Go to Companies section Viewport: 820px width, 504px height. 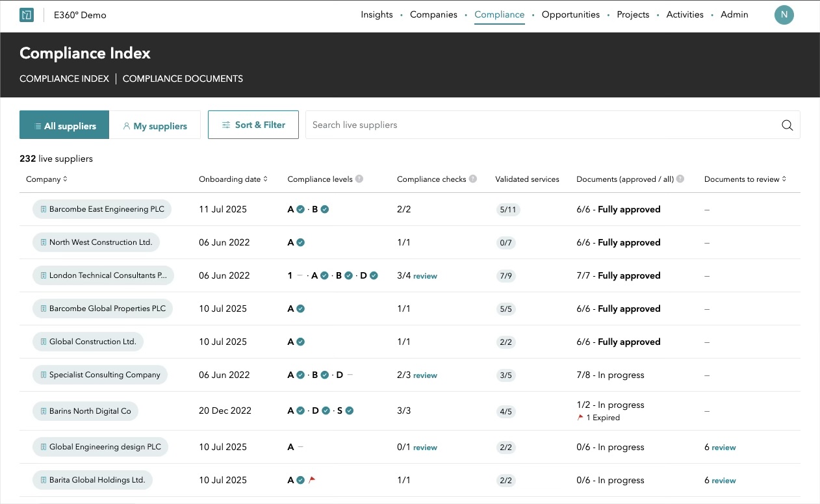click(433, 14)
